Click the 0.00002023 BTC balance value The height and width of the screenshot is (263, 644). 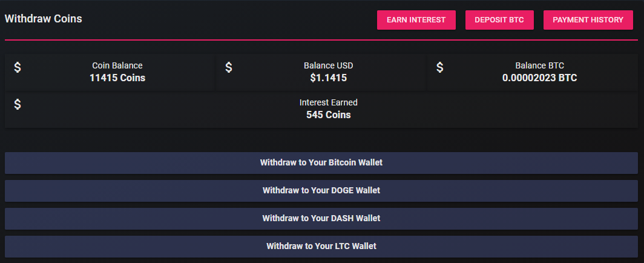click(539, 78)
